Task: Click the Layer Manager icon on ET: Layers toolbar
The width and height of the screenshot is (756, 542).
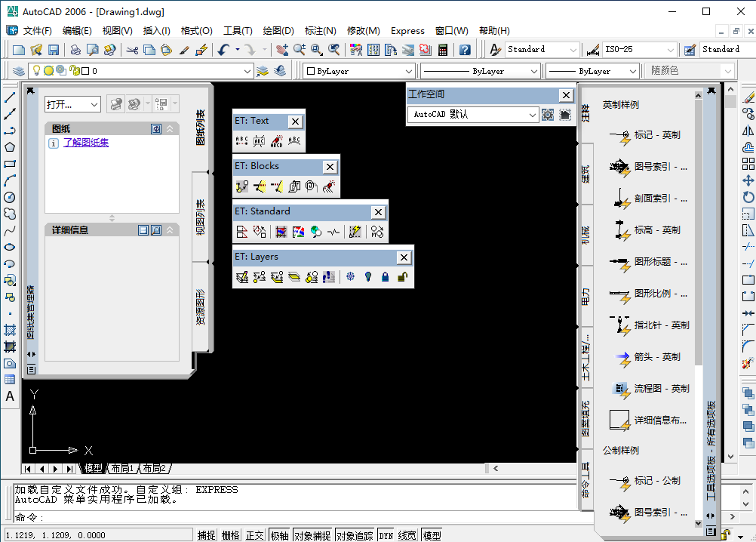Action: coord(241,276)
